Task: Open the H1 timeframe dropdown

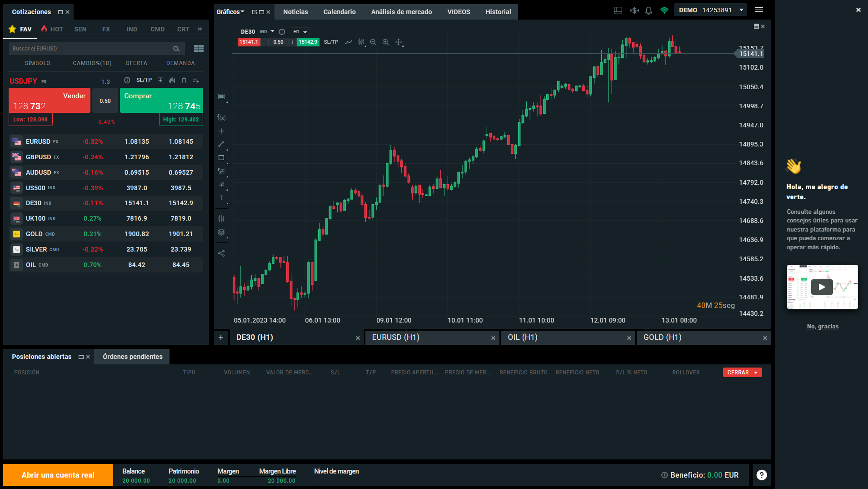Action: point(299,31)
